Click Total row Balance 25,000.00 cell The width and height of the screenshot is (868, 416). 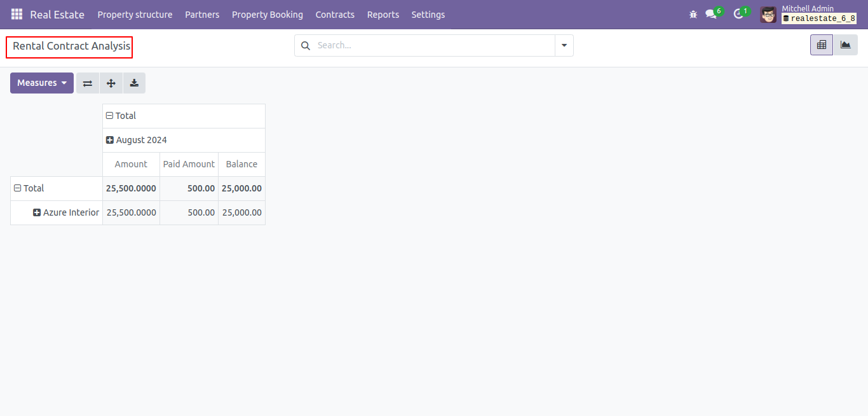241,188
